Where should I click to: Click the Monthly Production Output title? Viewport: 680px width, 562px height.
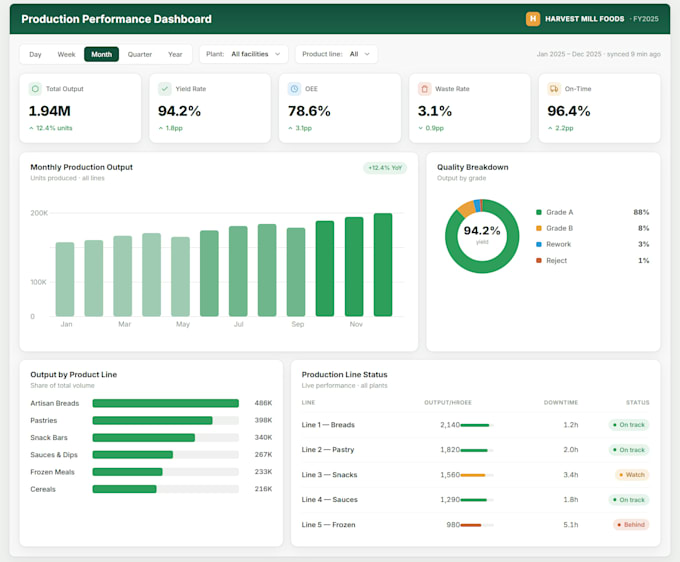(x=82, y=167)
